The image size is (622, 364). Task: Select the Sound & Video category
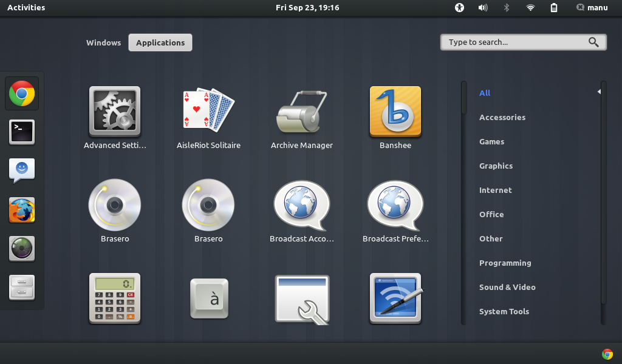click(x=507, y=287)
